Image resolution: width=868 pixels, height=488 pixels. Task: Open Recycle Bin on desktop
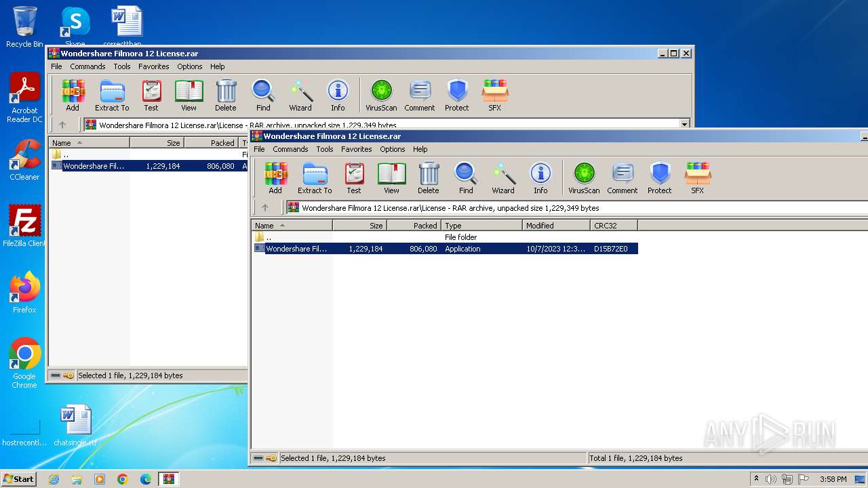(x=24, y=27)
